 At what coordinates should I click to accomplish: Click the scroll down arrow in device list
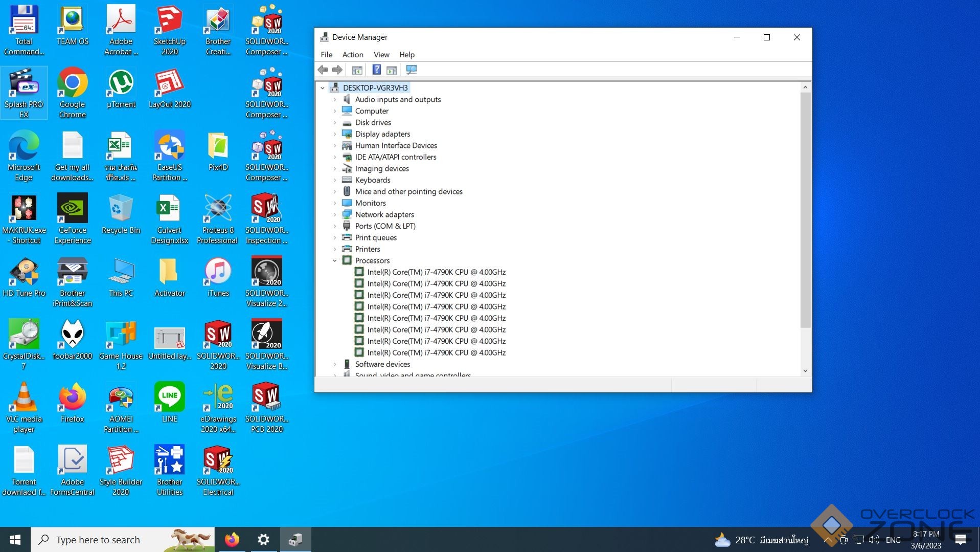805,371
